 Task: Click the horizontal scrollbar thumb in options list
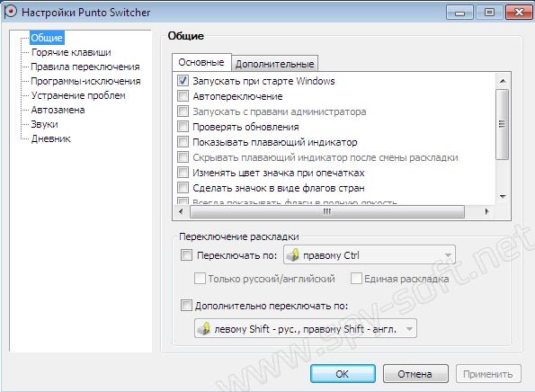327,211
